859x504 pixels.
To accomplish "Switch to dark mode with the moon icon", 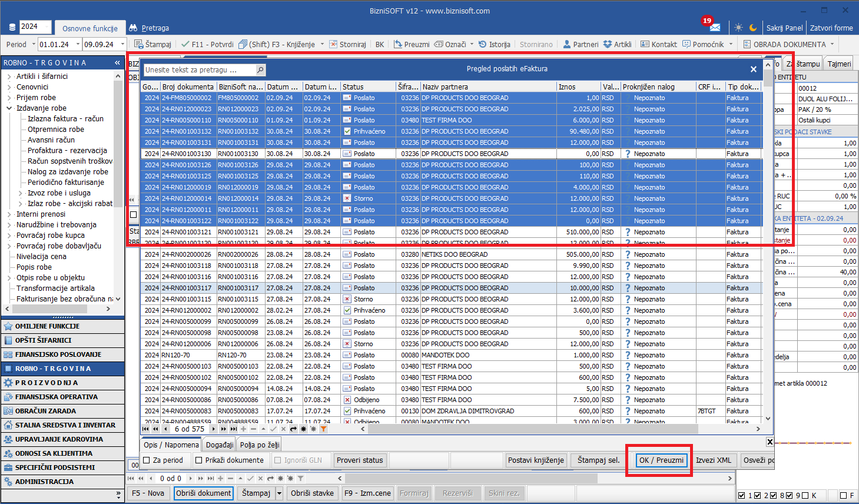I will pyautogui.click(x=753, y=28).
